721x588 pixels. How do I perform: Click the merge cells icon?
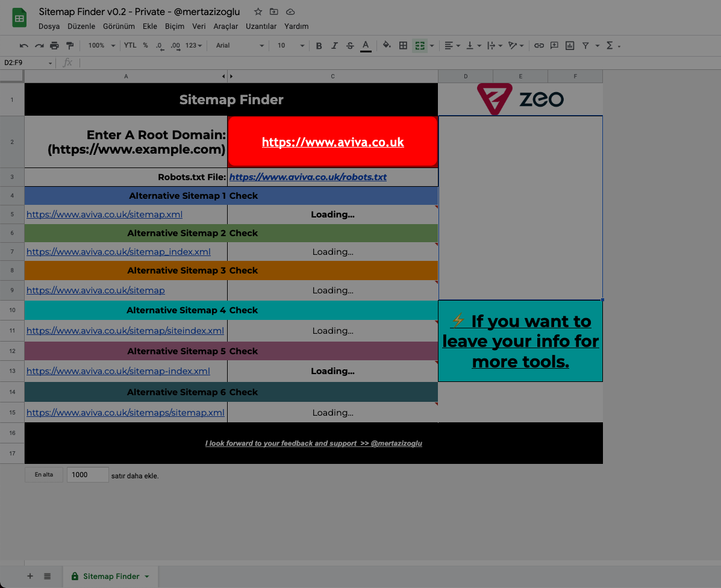tap(420, 46)
